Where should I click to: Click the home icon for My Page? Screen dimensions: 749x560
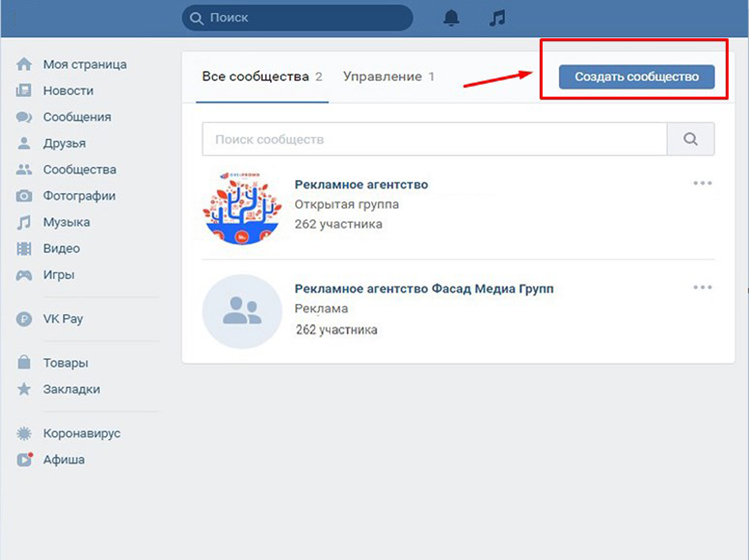click(24, 64)
